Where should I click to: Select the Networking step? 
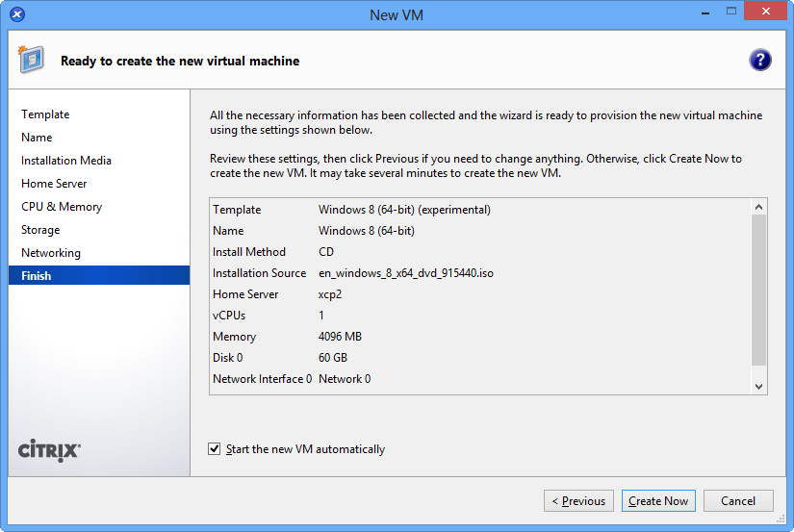[51, 253]
